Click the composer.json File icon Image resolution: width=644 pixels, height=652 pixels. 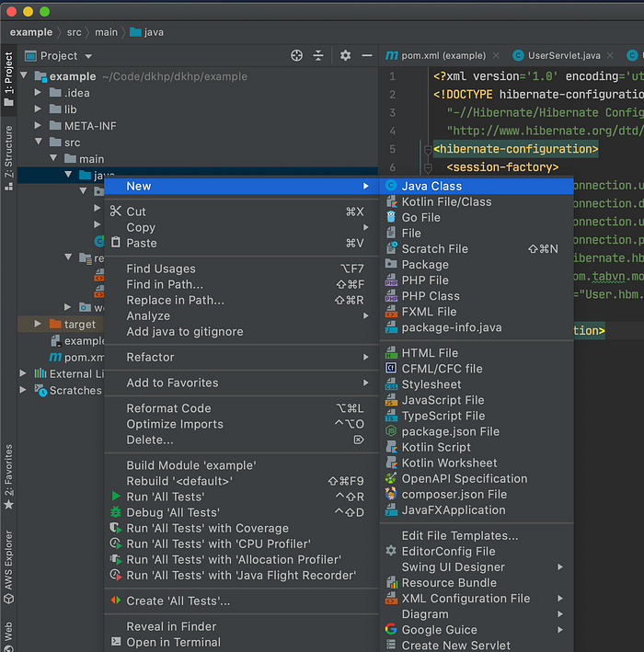click(x=391, y=494)
